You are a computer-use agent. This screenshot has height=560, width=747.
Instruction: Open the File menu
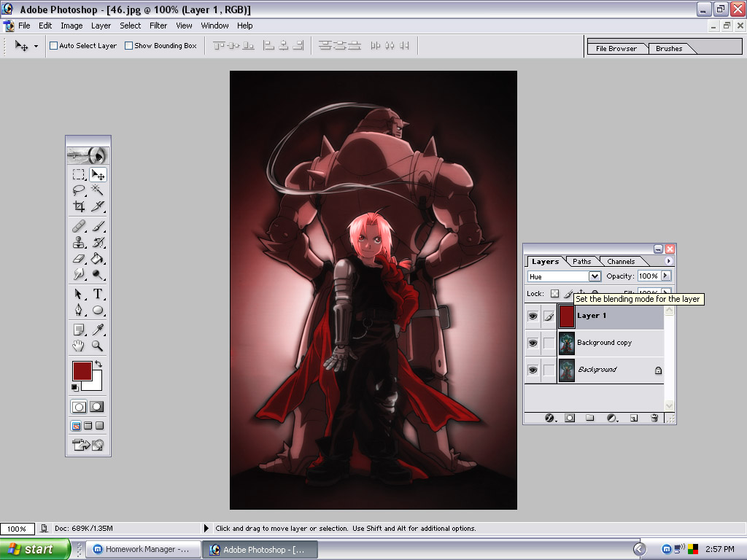point(24,26)
